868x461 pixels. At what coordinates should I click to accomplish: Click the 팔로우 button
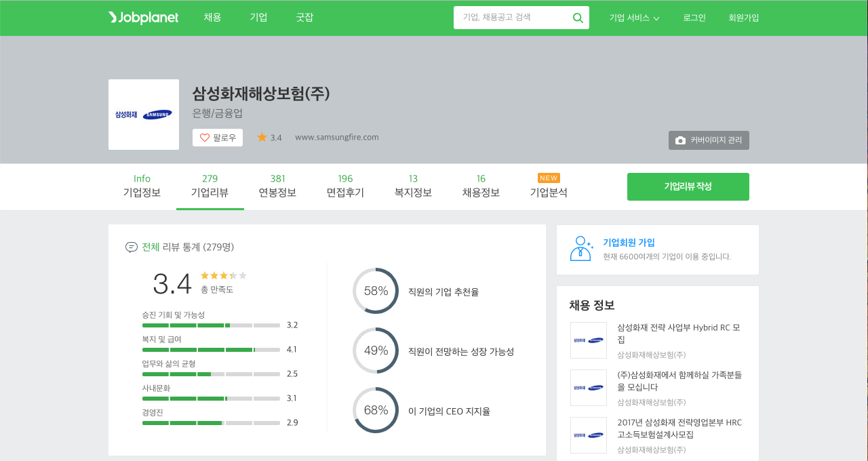(218, 138)
